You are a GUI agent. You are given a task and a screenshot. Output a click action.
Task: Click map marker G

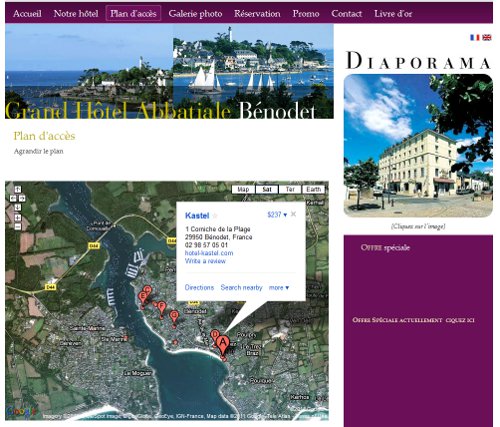coord(174,318)
